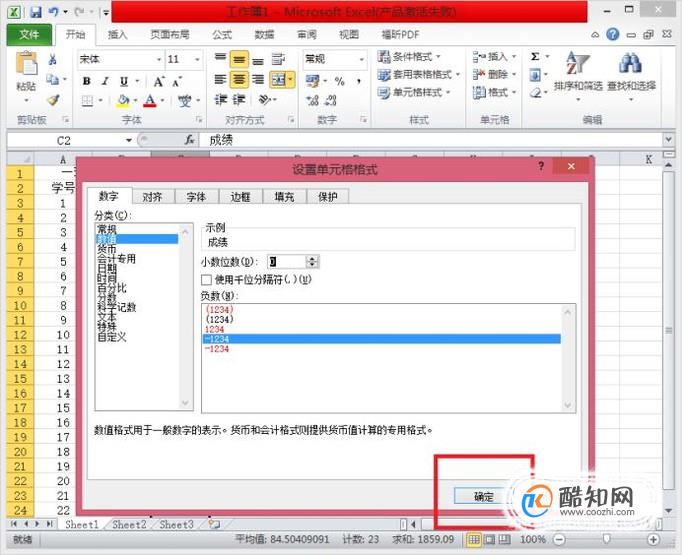Open the font name dropdown

159,59
